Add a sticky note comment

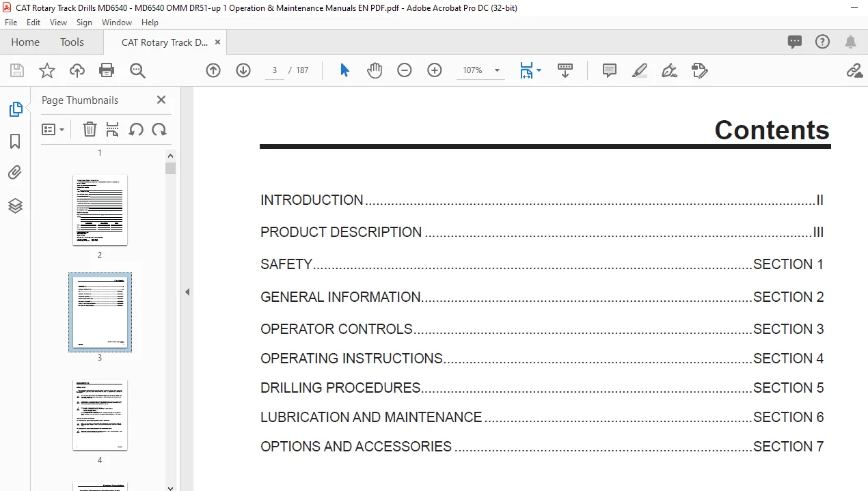[x=610, y=70]
